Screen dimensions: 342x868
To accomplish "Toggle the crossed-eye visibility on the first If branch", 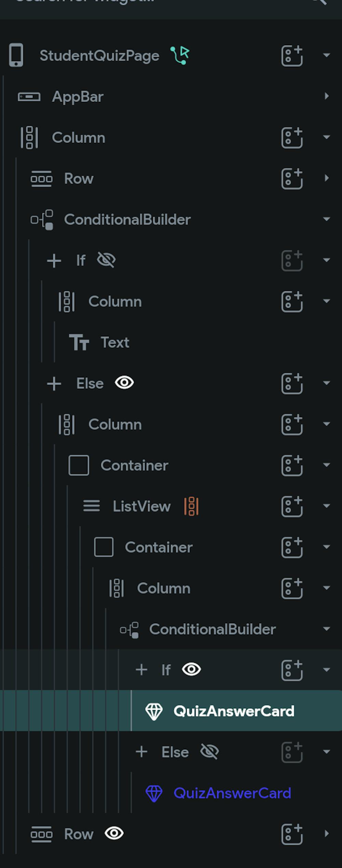I will 106,260.
